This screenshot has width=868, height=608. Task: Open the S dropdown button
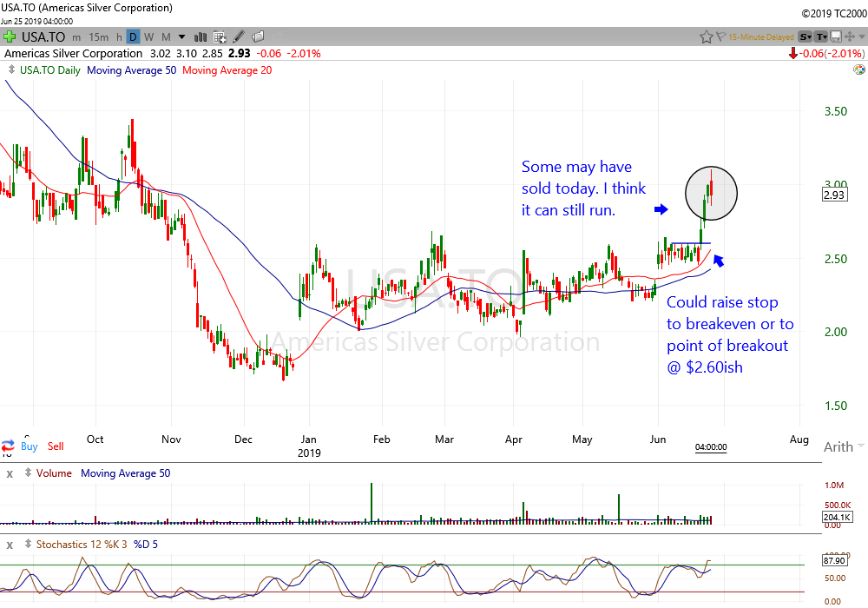(806, 37)
